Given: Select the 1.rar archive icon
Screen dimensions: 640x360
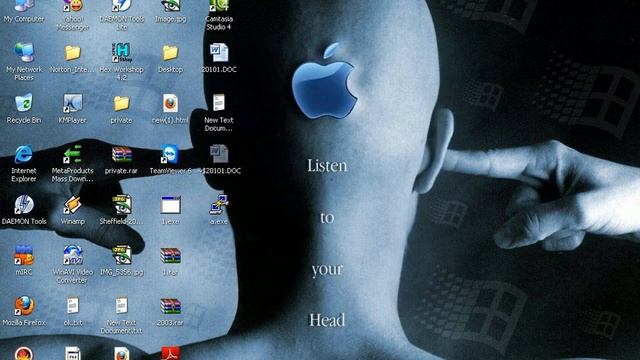Looking at the screenshot, I should click(170, 255).
